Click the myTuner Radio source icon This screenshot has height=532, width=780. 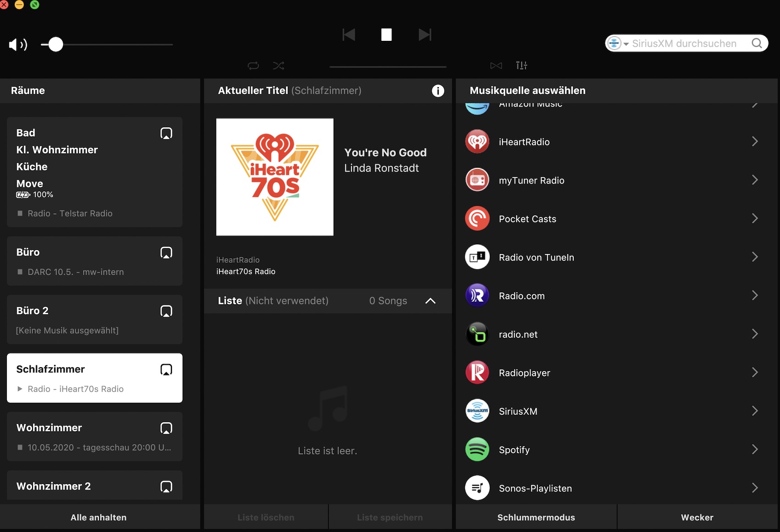[477, 180]
